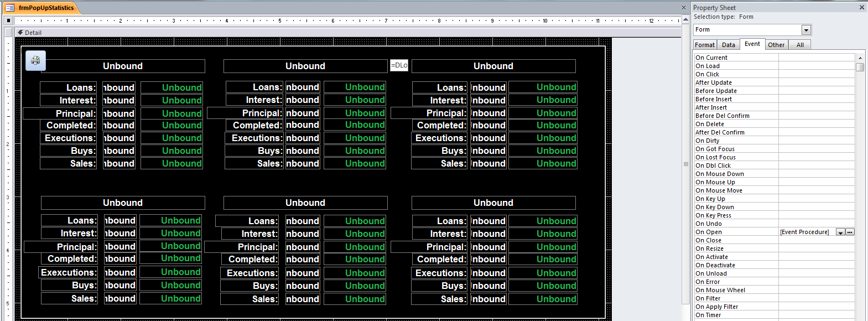Select the On Dirty event property
868x321 pixels.
coord(775,141)
